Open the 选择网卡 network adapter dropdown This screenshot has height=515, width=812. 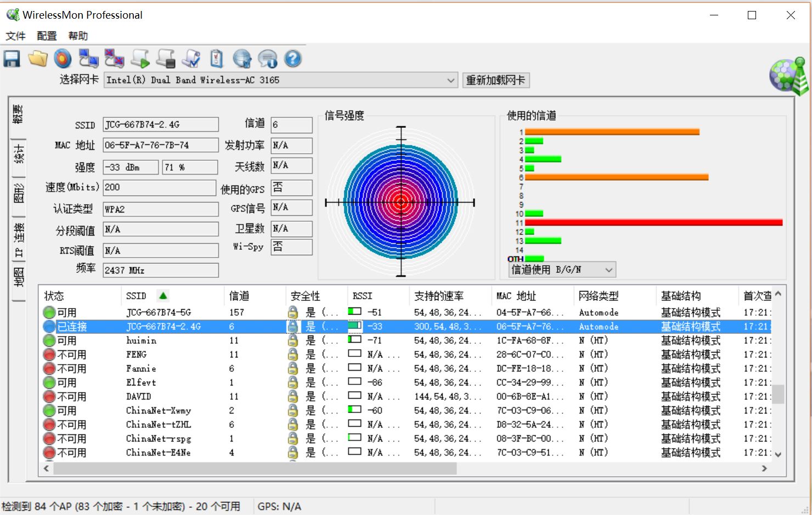point(450,80)
